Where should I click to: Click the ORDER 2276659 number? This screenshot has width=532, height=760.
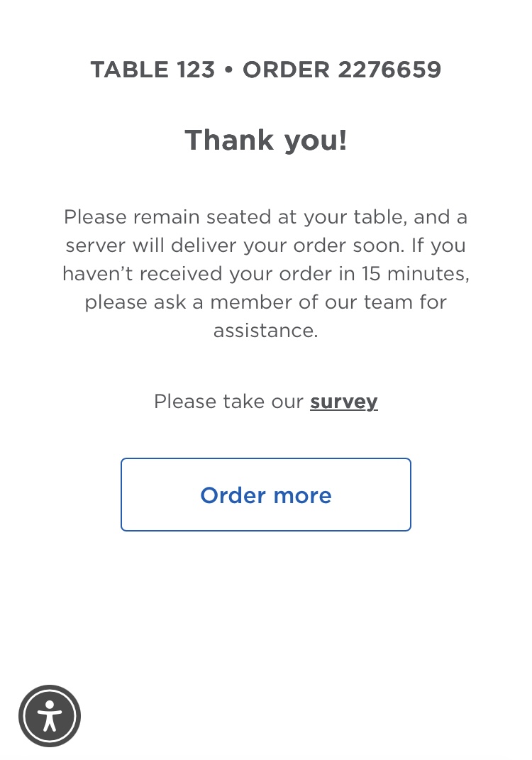click(x=342, y=70)
